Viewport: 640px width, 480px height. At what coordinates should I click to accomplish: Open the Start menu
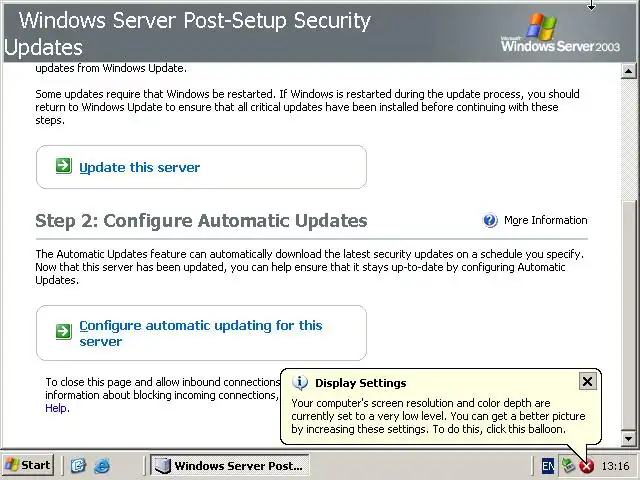coord(28,465)
